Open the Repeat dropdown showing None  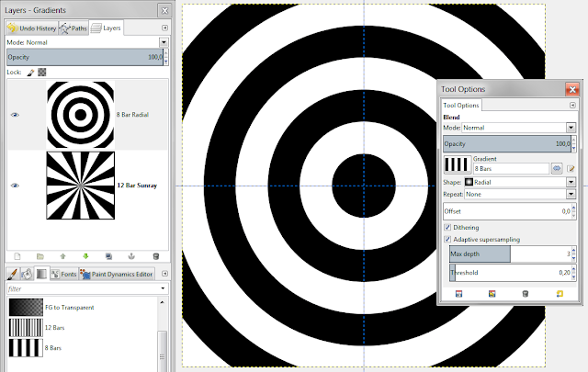pos(571,194)
